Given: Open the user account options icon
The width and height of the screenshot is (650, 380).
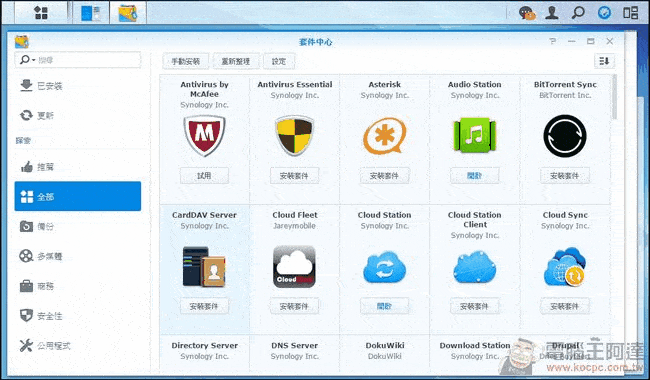Looking at the screenshot, I should point(552,13).
